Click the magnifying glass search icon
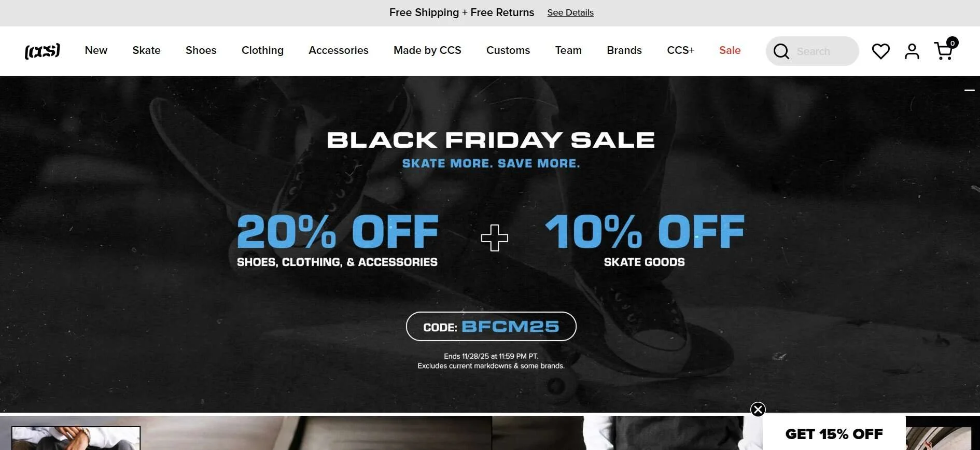Screen dimensions: 980x450 (781, 51)
